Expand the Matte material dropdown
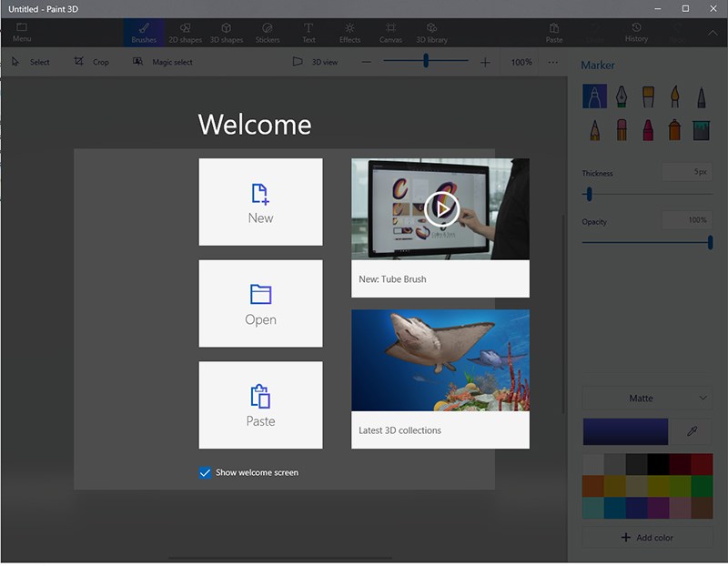The width and height of the screenshot is (728, 566). [x=647, y=399]
